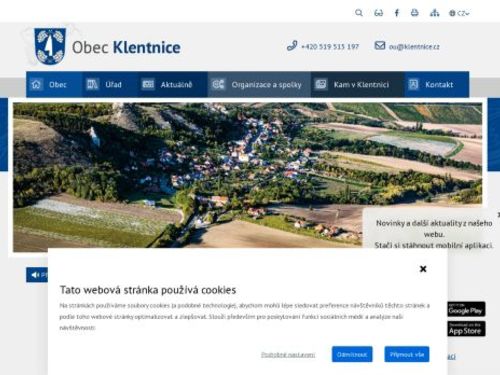
Task: Open the Google Play badge
Action: point(466,309)
